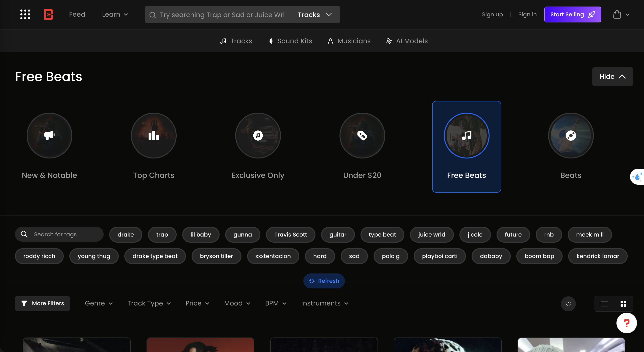Toggle the favorites heart filter
Screen dimensions: 644x352
coord(568,304)
